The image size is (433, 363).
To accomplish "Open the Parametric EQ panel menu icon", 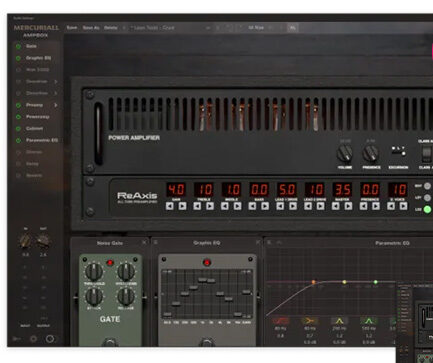I will click(269, 242).
